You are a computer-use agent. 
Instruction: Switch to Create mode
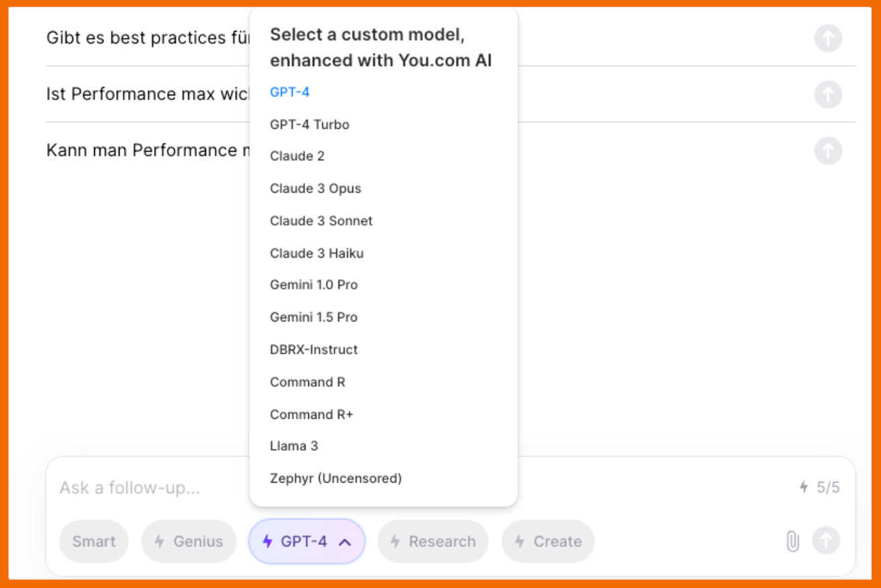click(x=548, y=542)
